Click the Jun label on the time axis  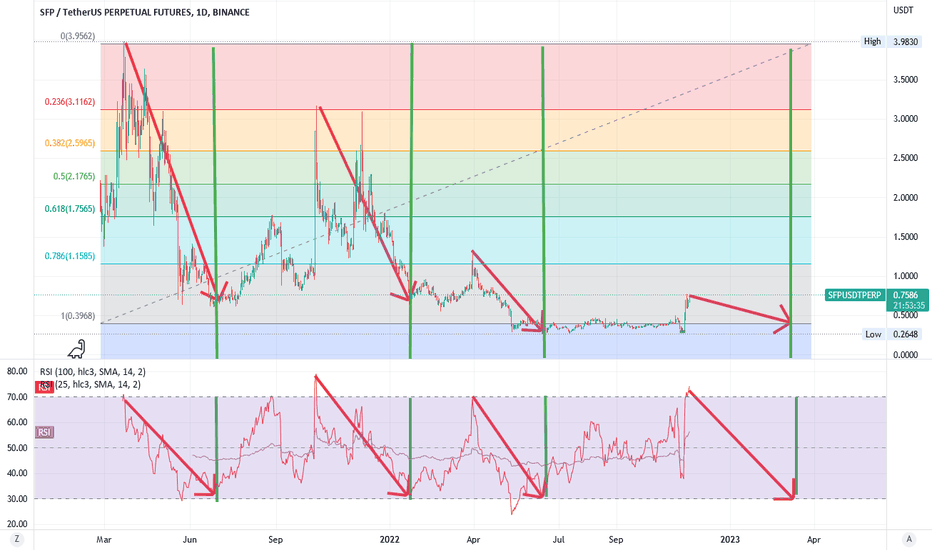click(x=190, y=539)
